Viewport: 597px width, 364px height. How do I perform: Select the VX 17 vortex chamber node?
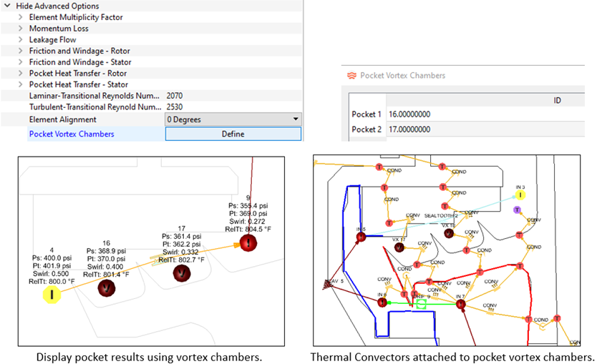399,247
